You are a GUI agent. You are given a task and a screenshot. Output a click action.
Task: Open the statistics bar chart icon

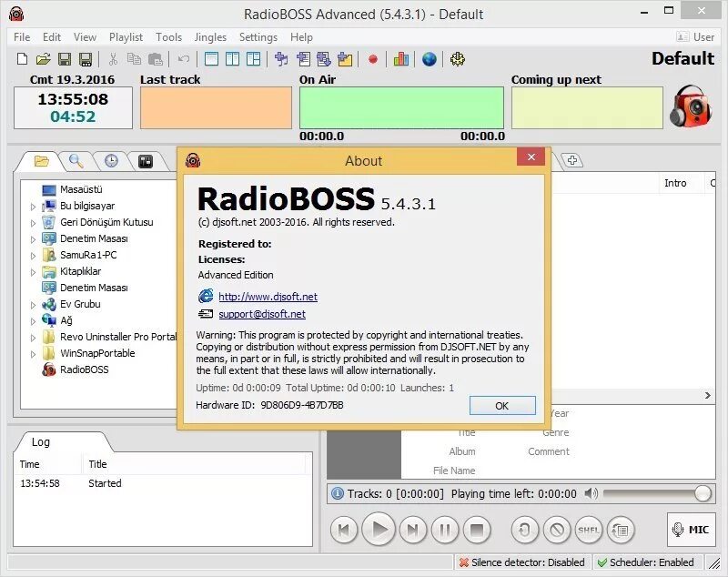point(401,59)
